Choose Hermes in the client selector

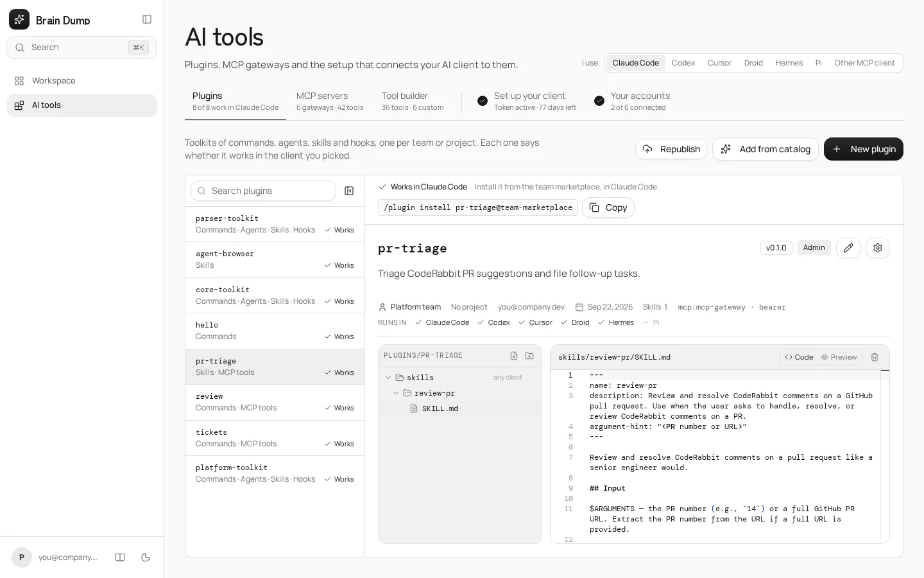point(789,63)
